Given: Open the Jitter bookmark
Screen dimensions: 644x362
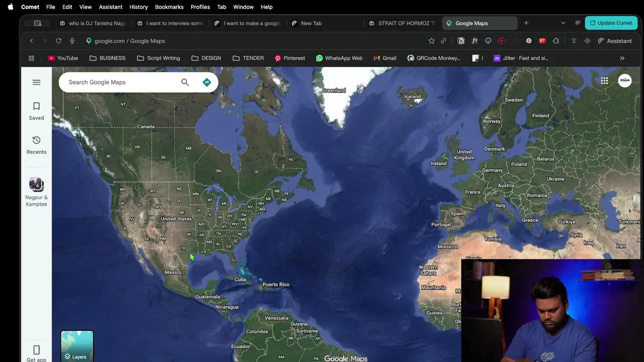Looking at the screenshot, I should pos(521,58).
